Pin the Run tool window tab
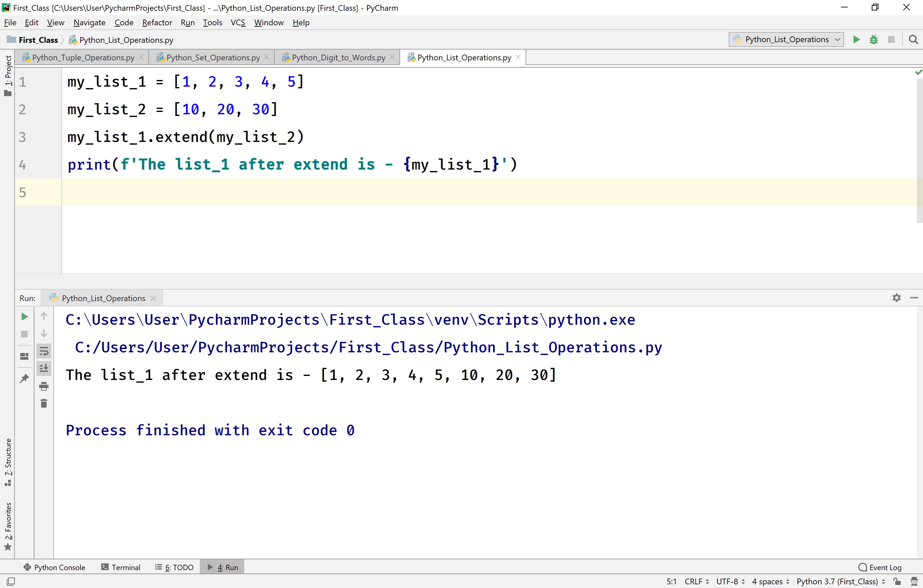 [x=24, y=379]
